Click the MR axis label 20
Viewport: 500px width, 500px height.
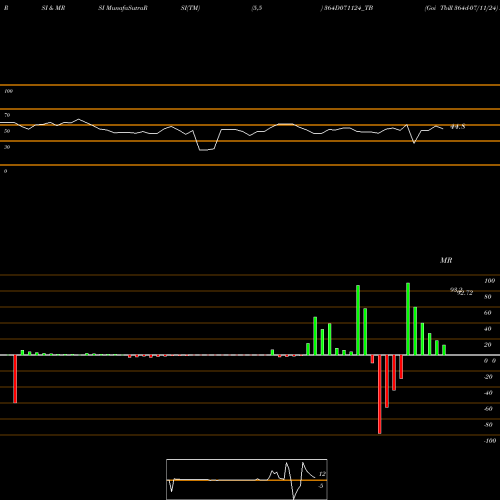click(488, 345)
